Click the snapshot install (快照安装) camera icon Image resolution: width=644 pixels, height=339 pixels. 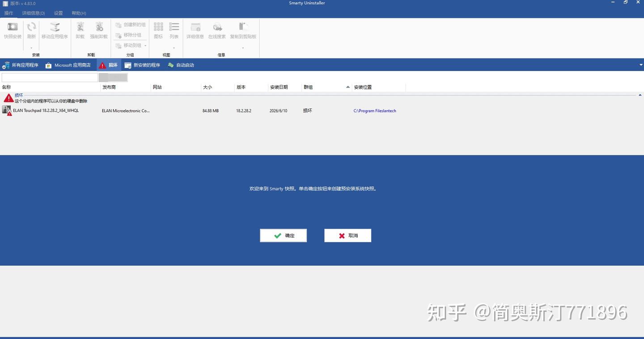pyautogui.click(x=13, y=27)
